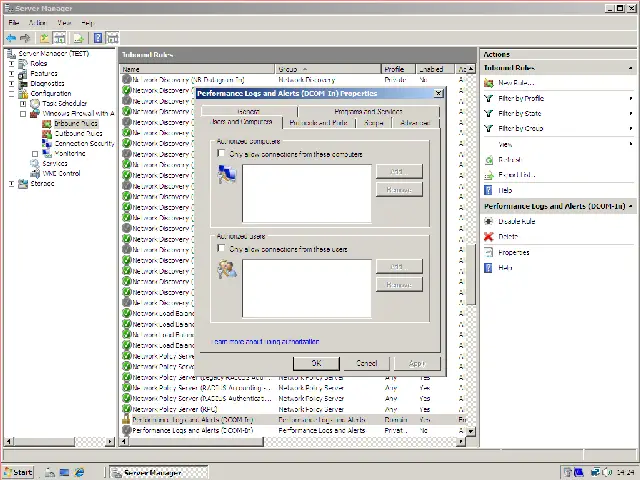This screenshot has height=480, width=640.
Task: Click Help under Inbound Rules actions
Action: 505,190
